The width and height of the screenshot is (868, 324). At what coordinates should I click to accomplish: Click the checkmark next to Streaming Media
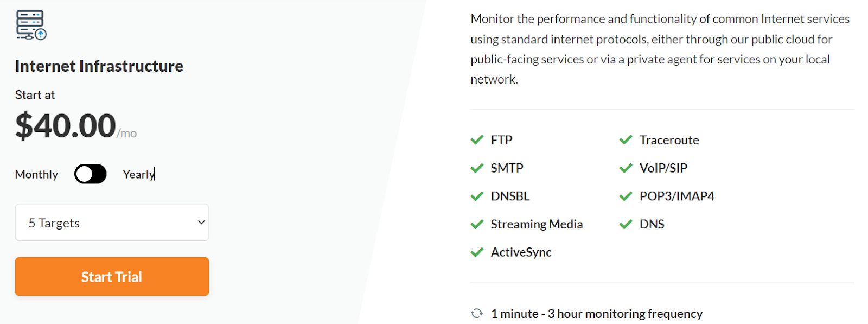click(477, 224)
